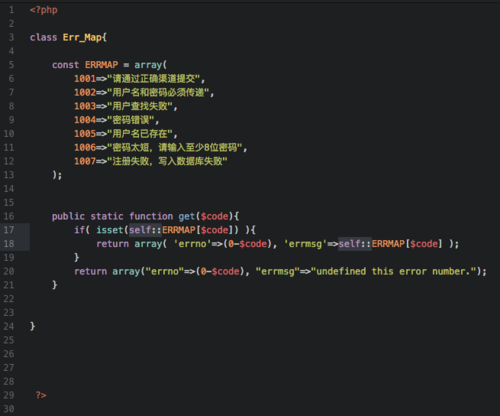The image size is (500, 416).
Task: Click ERRMAP[$code] on line 18
Action: (x=407, y=244)
